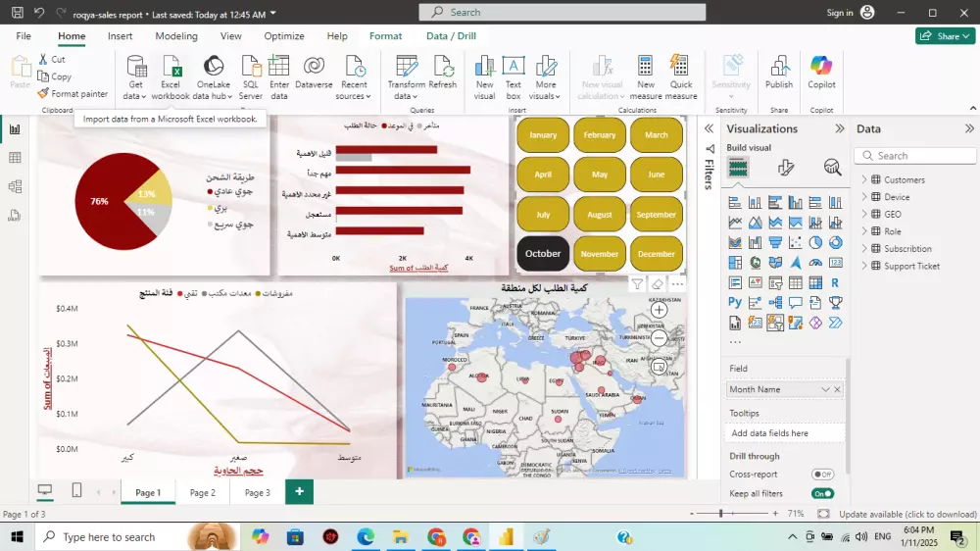Open Copilot from the ribbon
Image resolution: width=980 pixels, height=551 pixels.
821,72
